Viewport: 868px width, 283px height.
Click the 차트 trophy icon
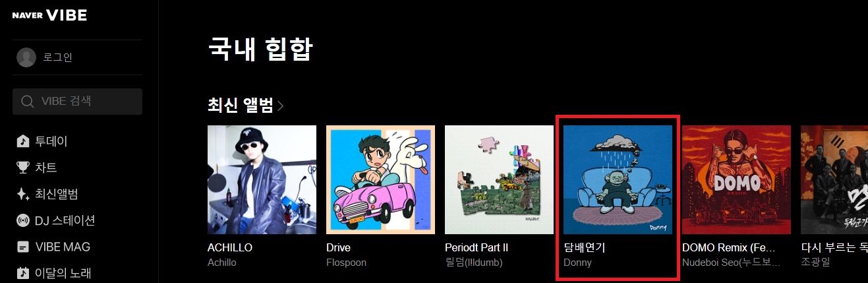tap(23, 168)
